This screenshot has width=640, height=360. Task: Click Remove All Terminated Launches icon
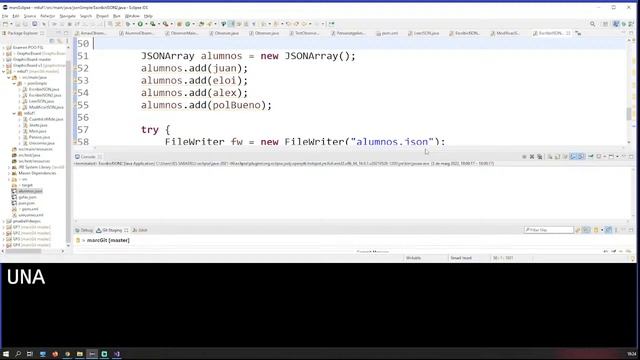[540, 157]
